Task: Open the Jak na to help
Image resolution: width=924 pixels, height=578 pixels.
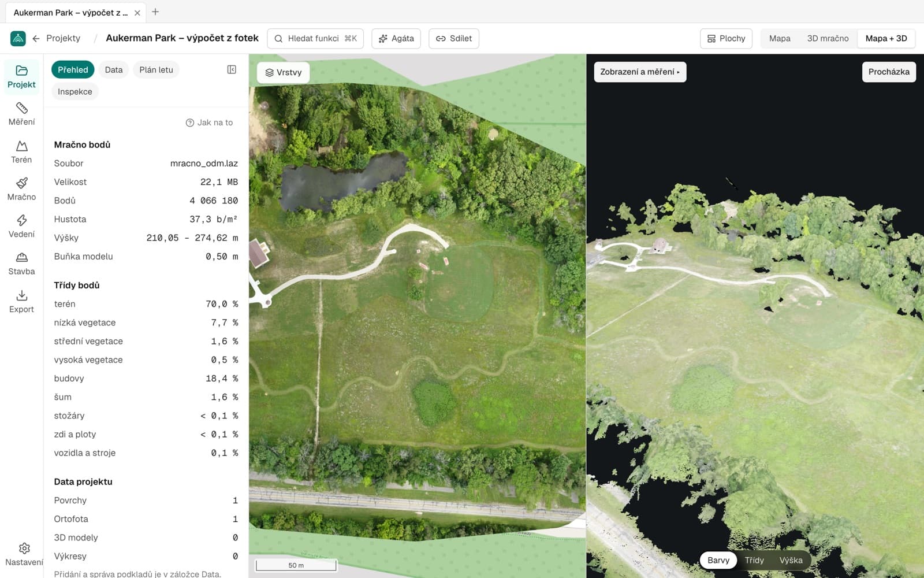Action: pyautogui.click(x=209, y=123)
